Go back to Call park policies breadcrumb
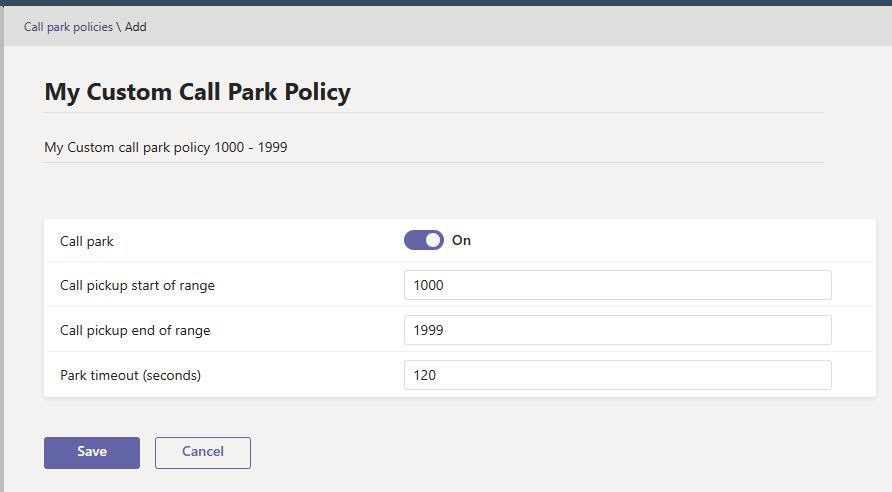The width and height of the screenshot is (892, 492). coord(68,27)
